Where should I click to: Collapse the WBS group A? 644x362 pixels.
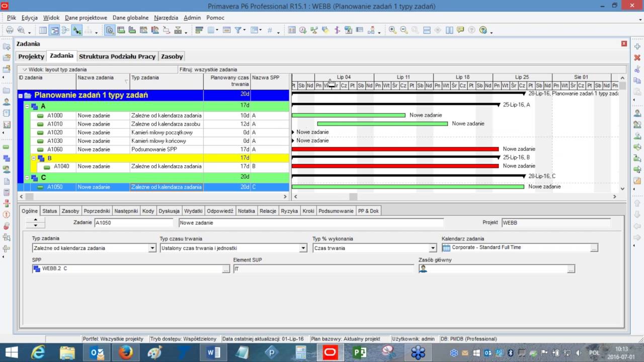pyautogui.click(x=27, y=107)
